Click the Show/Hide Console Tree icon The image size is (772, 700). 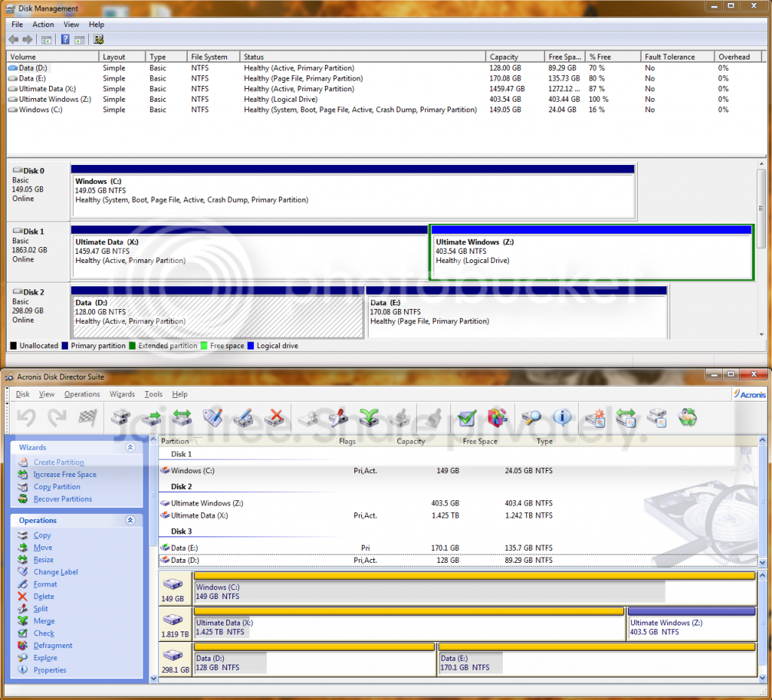[x=47, y=40]
